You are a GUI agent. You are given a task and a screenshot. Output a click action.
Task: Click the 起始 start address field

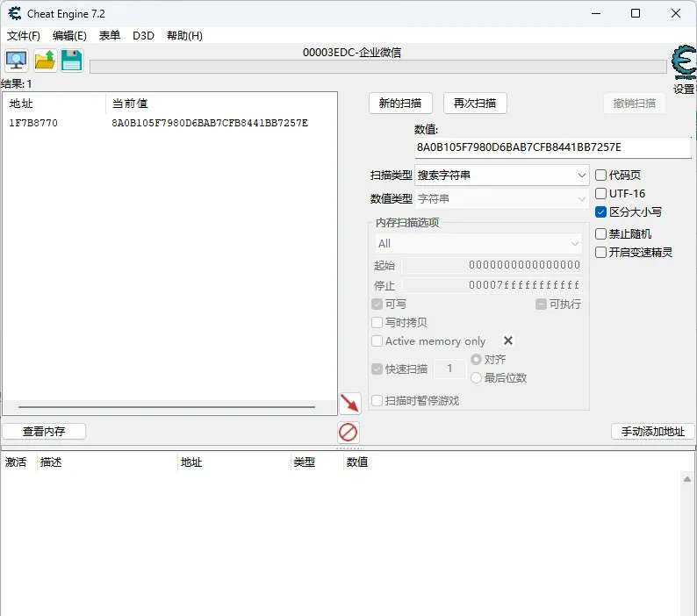click(x=492, y=265)
